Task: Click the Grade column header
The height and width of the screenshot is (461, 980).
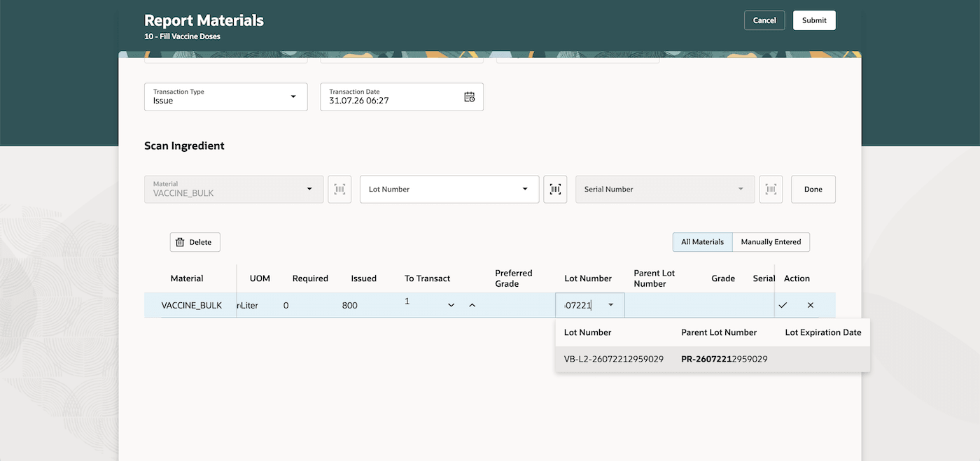Action: click(723, 278)
